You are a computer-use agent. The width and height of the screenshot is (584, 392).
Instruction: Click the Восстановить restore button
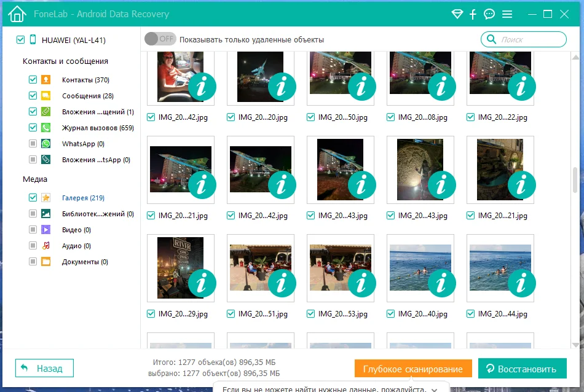(523, 369)
